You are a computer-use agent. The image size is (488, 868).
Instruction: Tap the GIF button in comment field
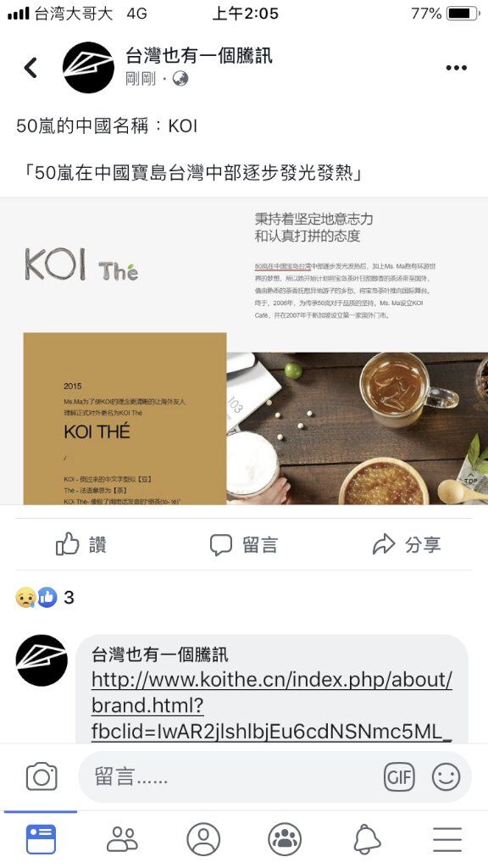pos(399,777)
